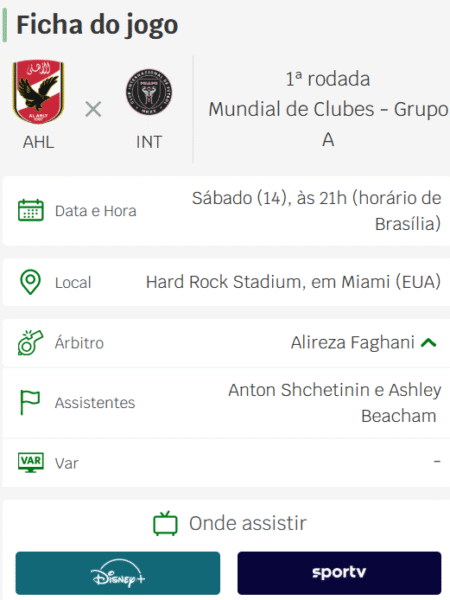Click the Árbitro row label
This screenshot has height=600, width=450.
tap(79, 343)
